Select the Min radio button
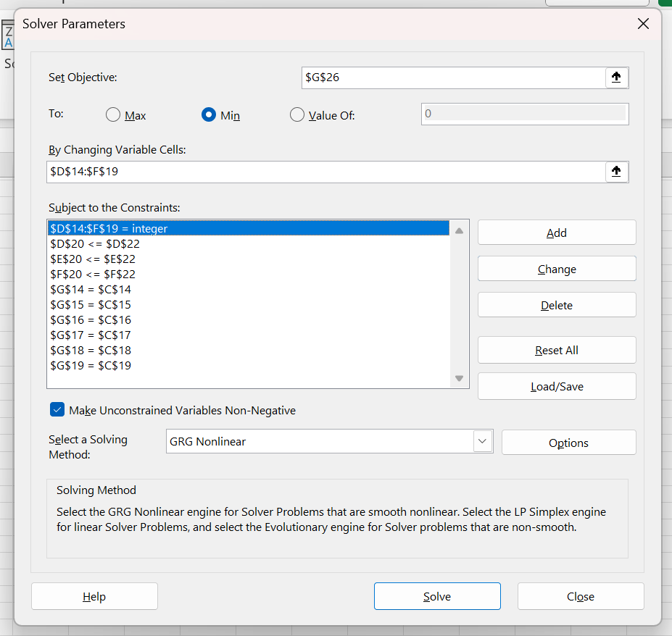 coord(209,114)
